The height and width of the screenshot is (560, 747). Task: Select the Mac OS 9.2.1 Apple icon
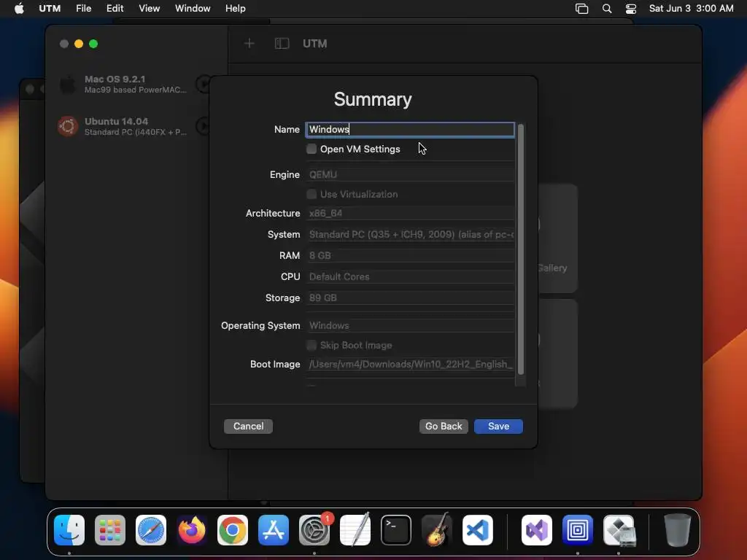68,84
